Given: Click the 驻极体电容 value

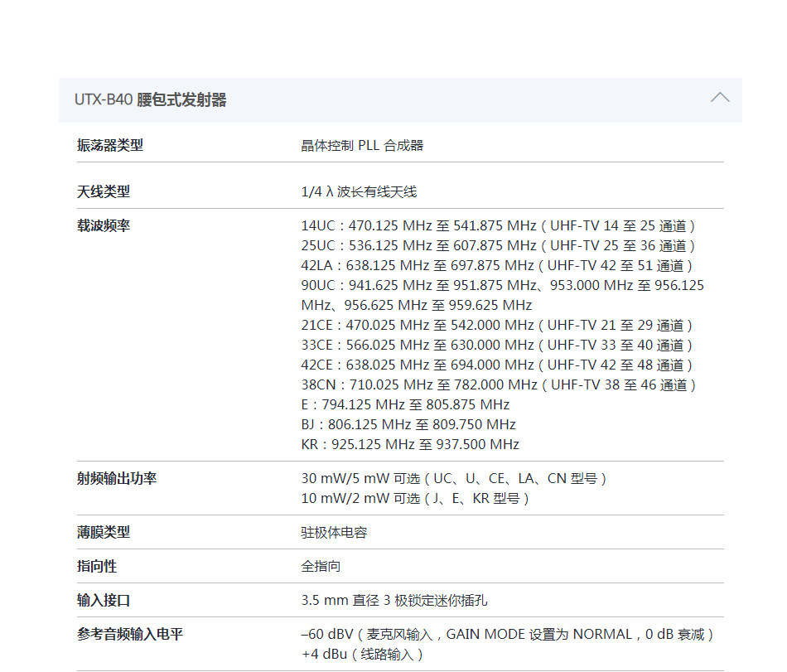Looking at the screenshot, I should tap(334, 533).
